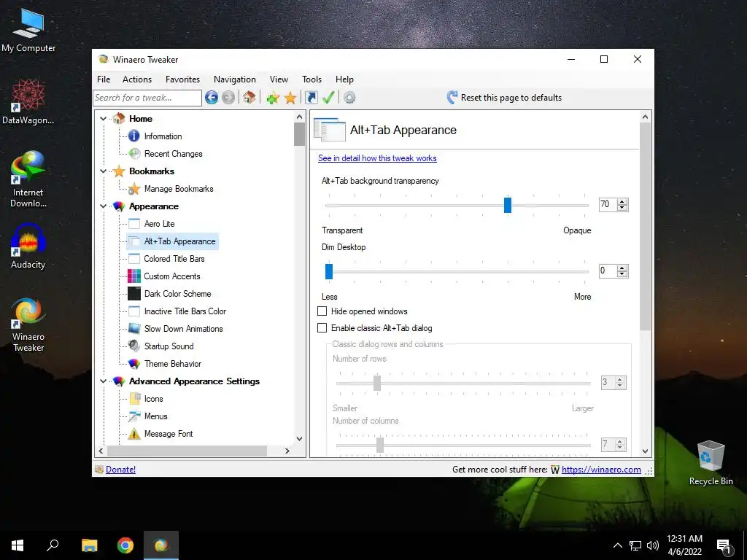Collapse the Bookmarks tree node
Image resolution: width=747 pixels, height=560 pixels.
point(104,171)
